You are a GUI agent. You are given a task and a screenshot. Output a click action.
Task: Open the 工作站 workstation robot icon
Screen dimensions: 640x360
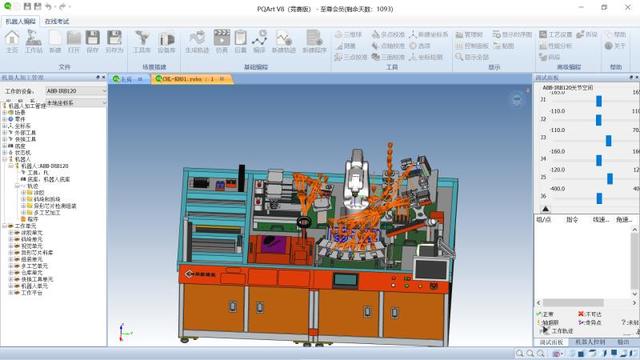coord(33,42)
